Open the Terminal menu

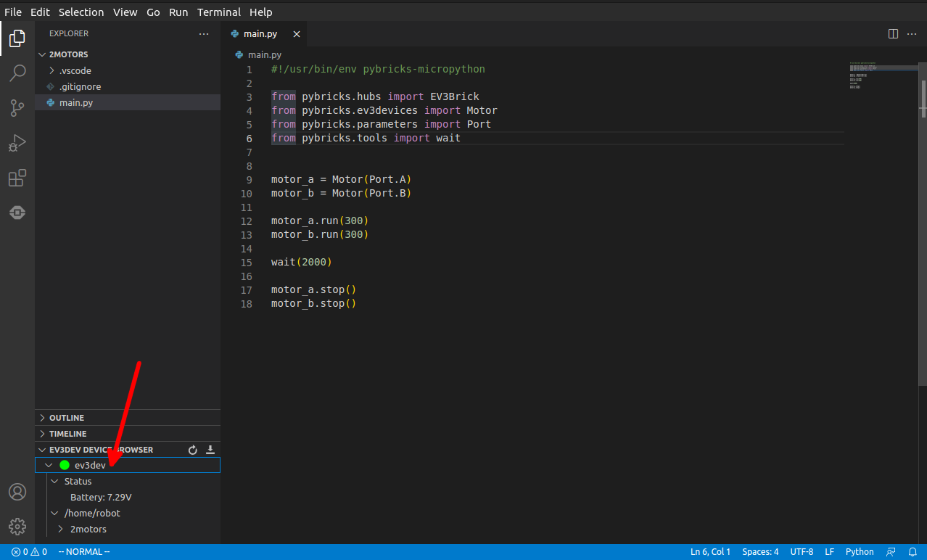(x=219, y=12)
